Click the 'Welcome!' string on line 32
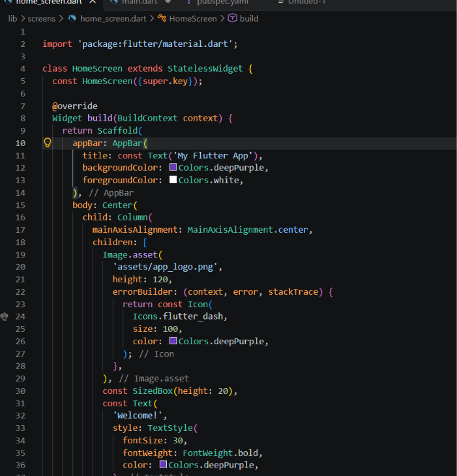This screenshot has width=457, height=476. (138, 415)
